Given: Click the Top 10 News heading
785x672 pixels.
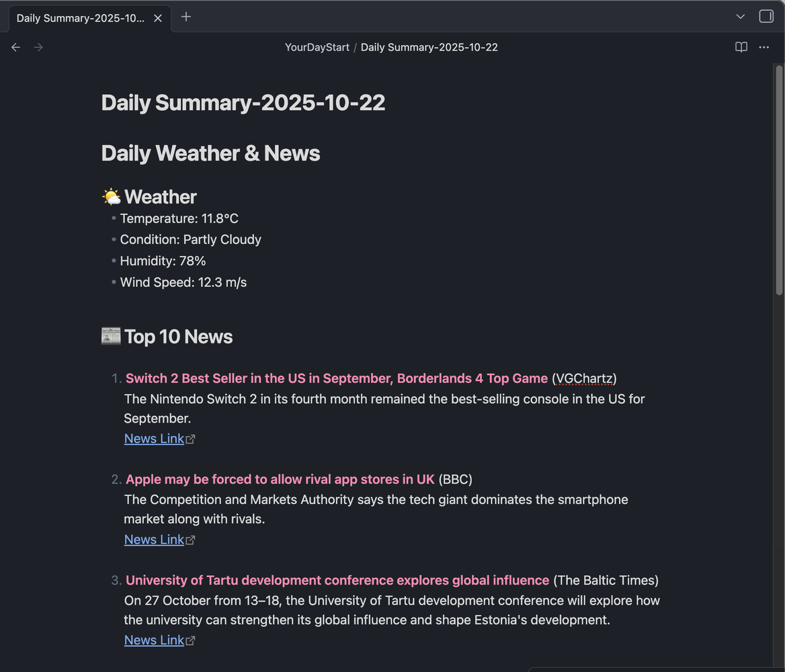Looking at the screenshot, I should (x=178, y=337).
